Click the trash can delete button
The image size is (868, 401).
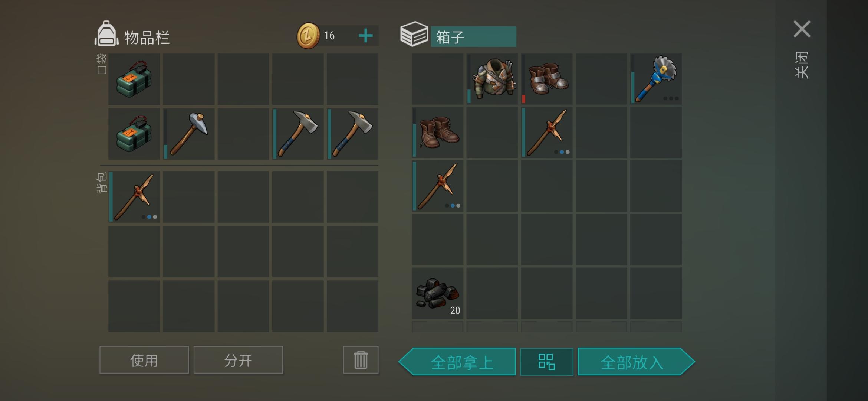[x=361, y=360]
